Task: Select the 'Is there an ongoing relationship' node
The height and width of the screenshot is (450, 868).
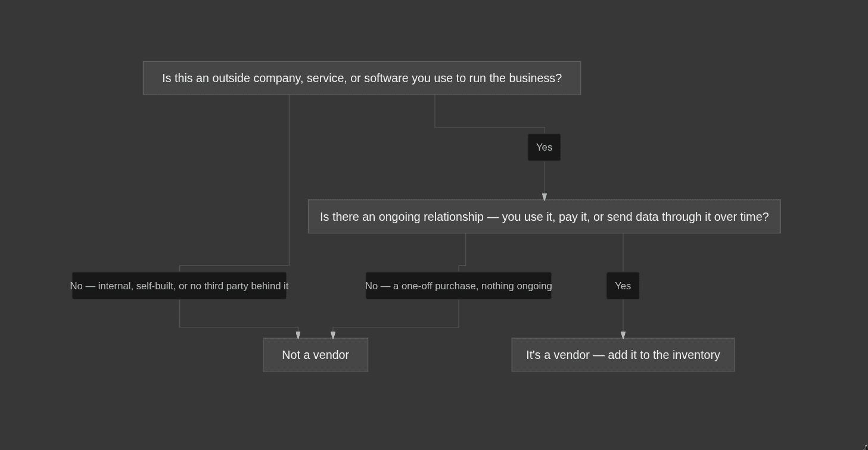Action: point(544,217)
